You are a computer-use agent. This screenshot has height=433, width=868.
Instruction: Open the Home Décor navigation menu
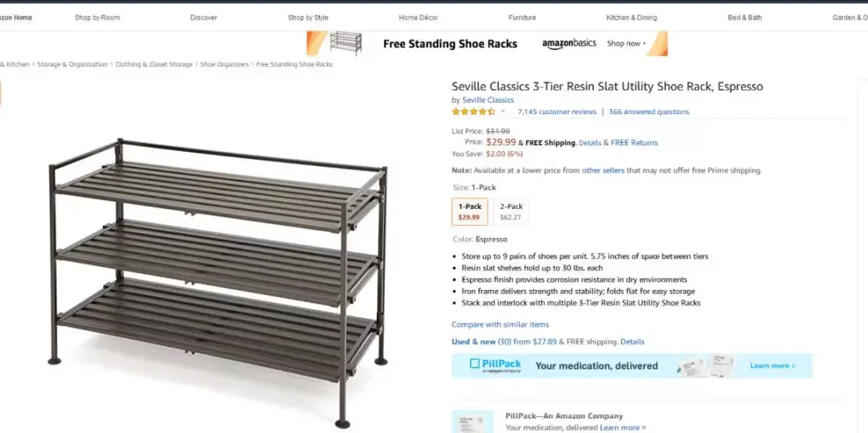pos(419,18)
